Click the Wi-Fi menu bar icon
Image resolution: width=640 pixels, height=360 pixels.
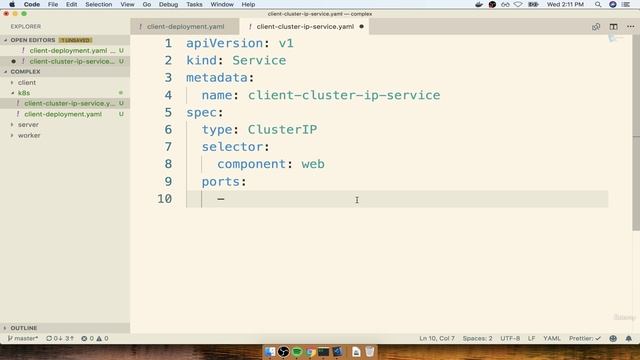518,4
